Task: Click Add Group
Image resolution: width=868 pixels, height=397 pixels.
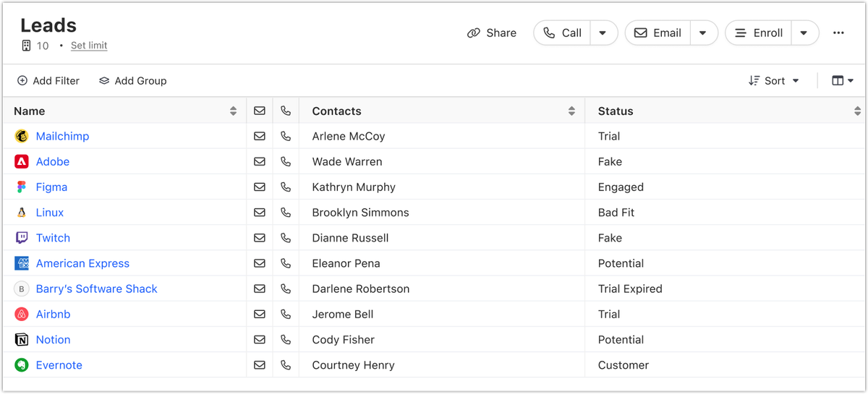Action: (x=133, y=81)
